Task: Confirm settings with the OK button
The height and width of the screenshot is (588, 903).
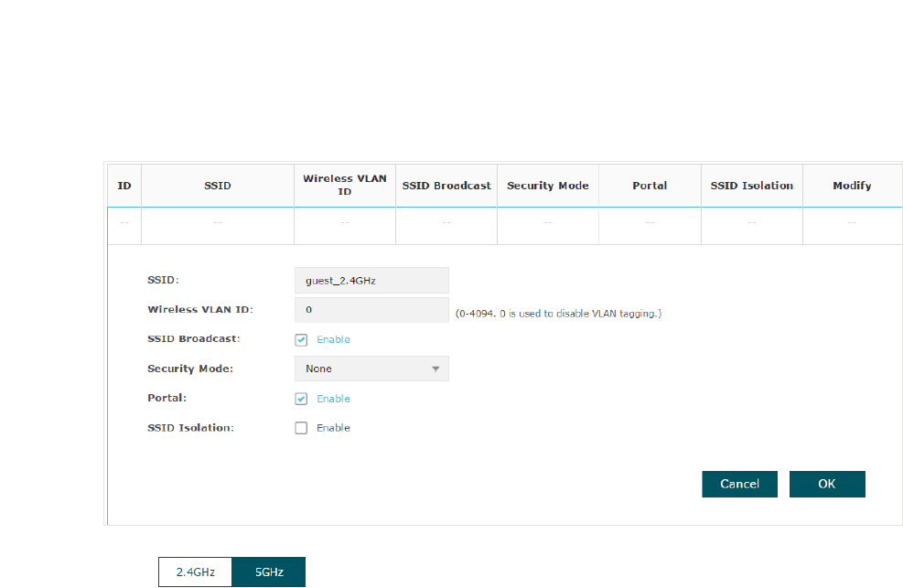Action: tap(827, 484)
